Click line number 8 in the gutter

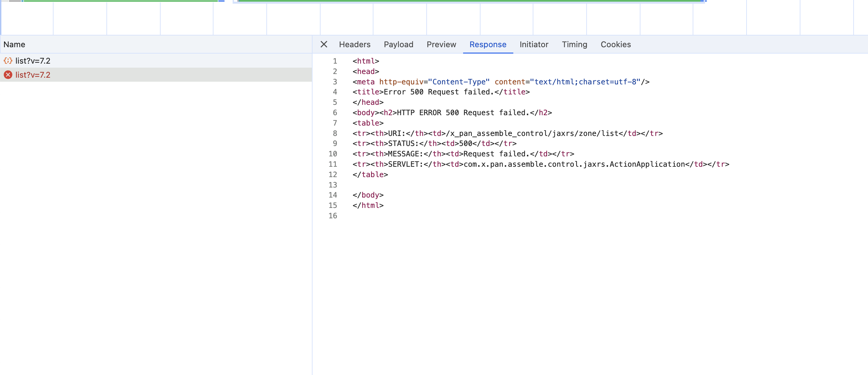coord(335,133)
